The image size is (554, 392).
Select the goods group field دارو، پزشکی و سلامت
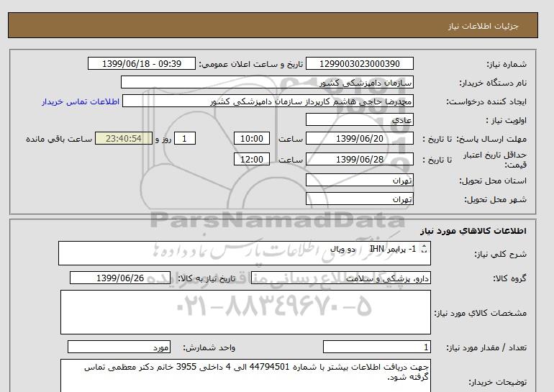[x=340, y=278]
